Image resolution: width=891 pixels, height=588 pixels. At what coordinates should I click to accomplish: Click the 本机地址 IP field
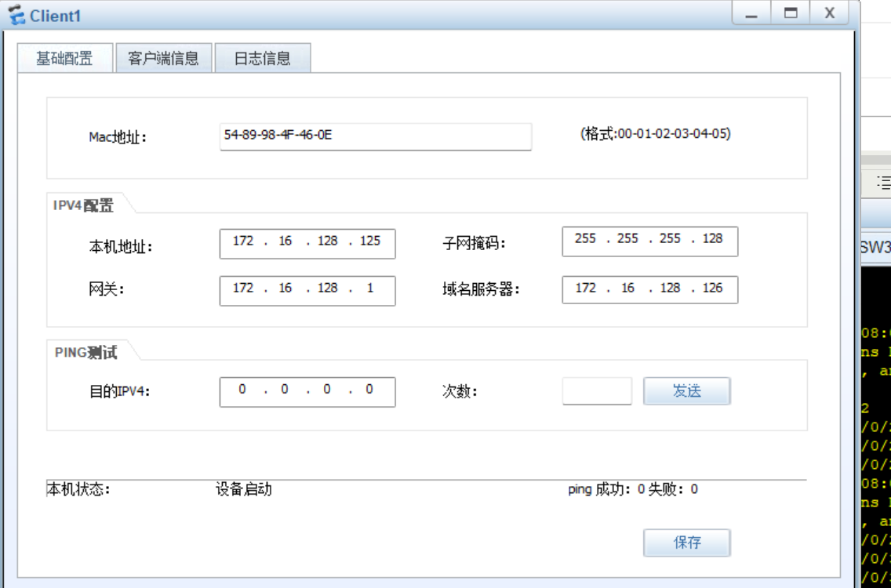(307, 244)
